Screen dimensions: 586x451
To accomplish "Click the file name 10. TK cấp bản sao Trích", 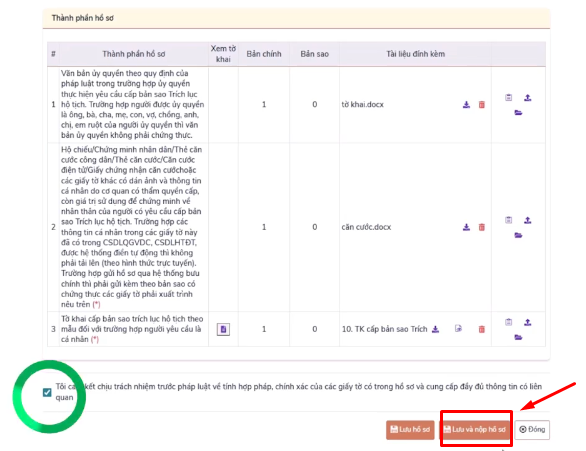I will [384, 329].
